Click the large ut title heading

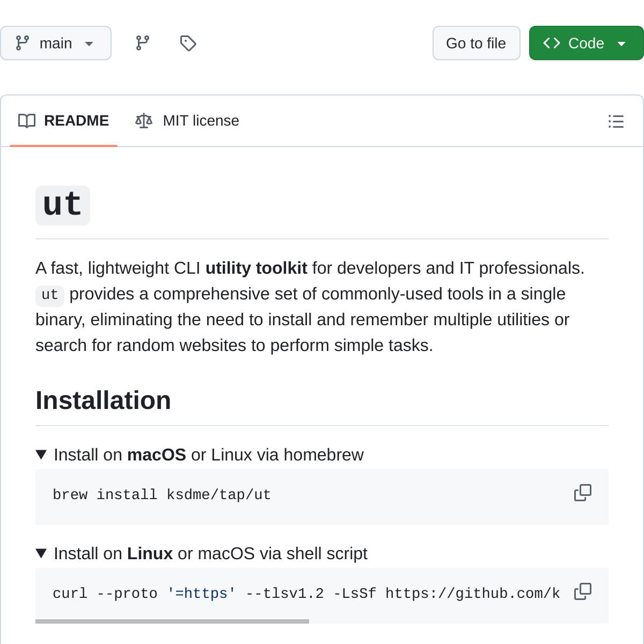(x=63, y=205)
